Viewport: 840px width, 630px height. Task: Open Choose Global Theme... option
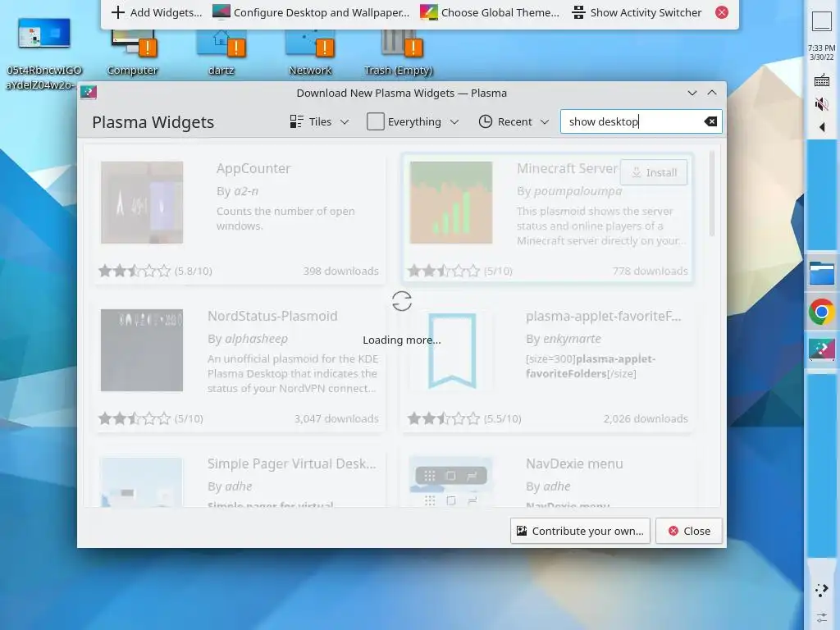coord(489,12)
